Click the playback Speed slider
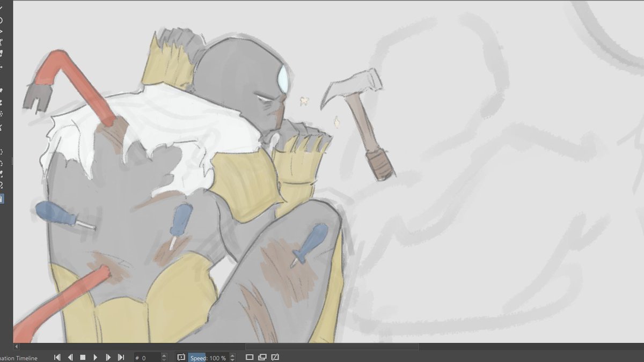 click(208, 358)
